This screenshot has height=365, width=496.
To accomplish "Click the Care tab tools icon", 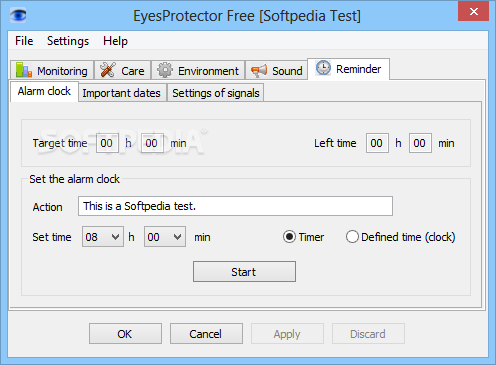I will click(108, 70).
